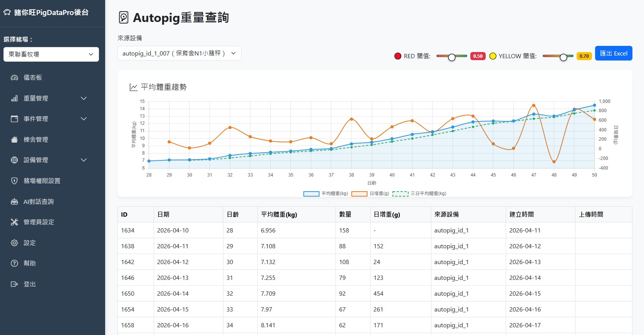This screenshot has width=644, height=335.
Task: Click the 事件管理 calendar icon
Action: 14,119
